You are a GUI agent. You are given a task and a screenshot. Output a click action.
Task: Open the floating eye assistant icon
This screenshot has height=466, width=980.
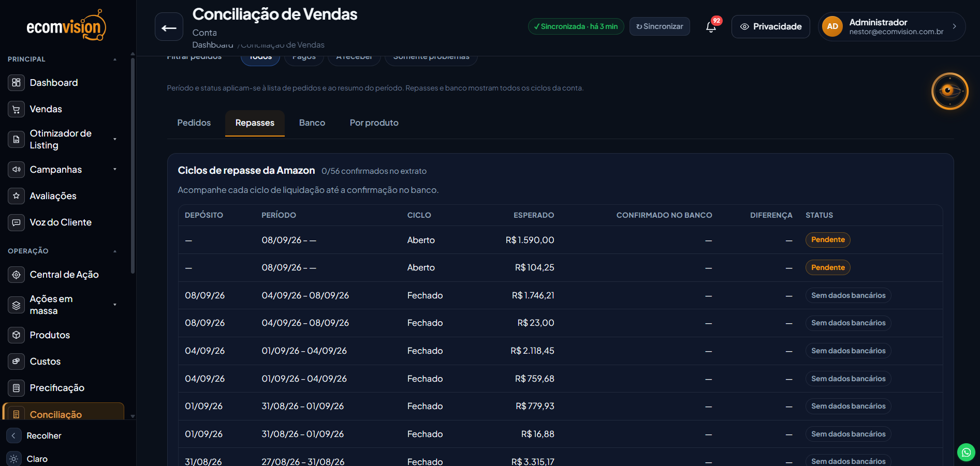[x=949, y=91]
